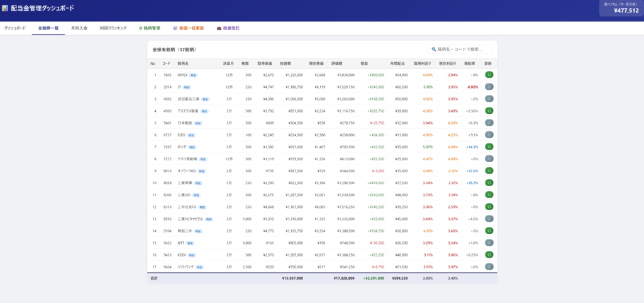Open the 投資信託 section

228,28
